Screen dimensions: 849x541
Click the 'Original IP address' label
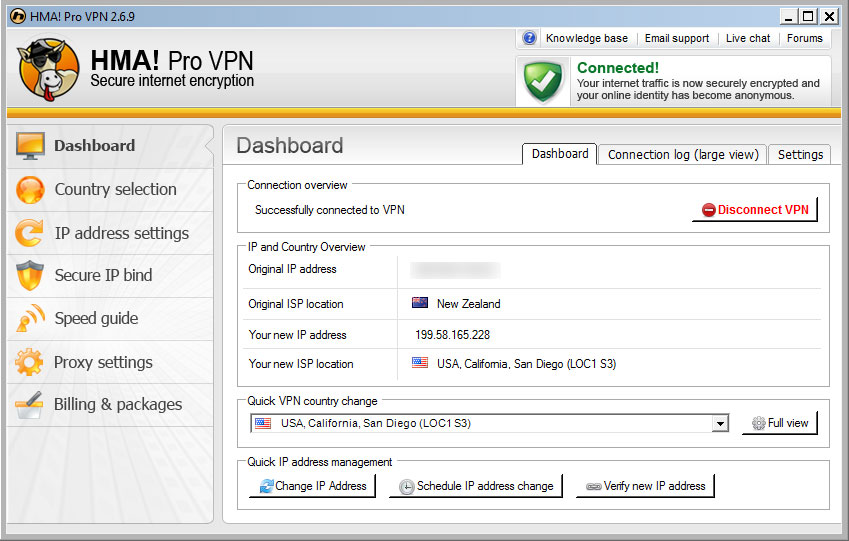(292, 269)
